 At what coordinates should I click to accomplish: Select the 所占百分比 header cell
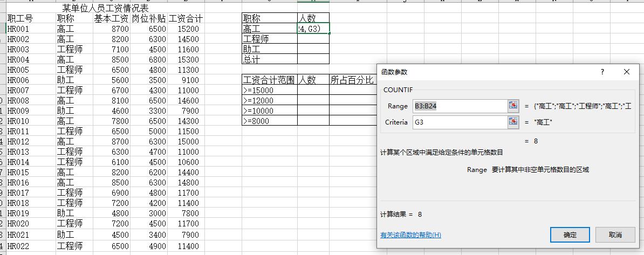[x=353, y=80]
